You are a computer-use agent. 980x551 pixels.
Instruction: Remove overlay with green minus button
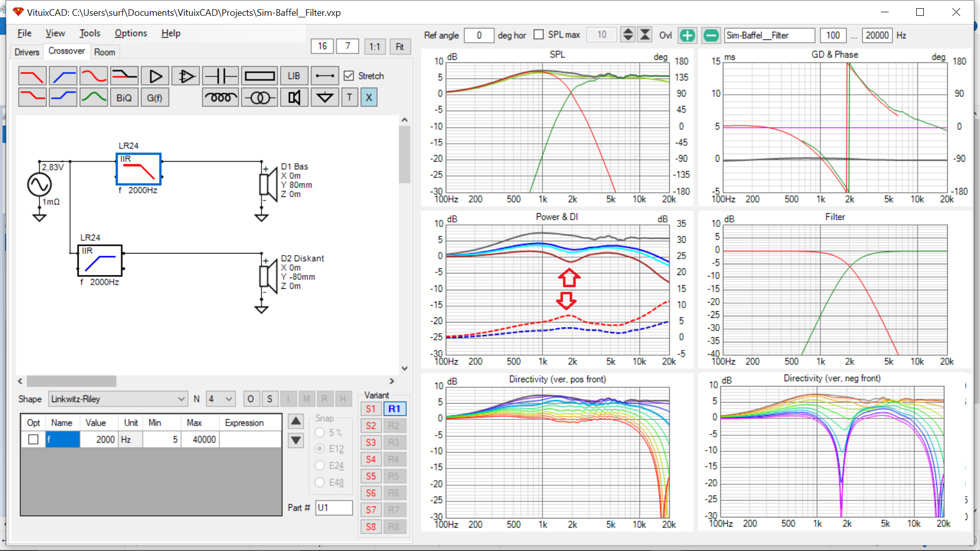pos(711,35)
